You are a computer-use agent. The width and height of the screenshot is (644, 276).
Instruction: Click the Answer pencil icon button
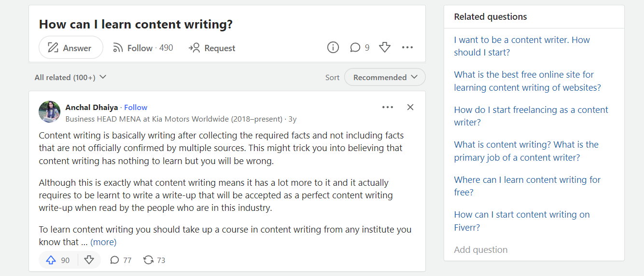pos(53,48)
